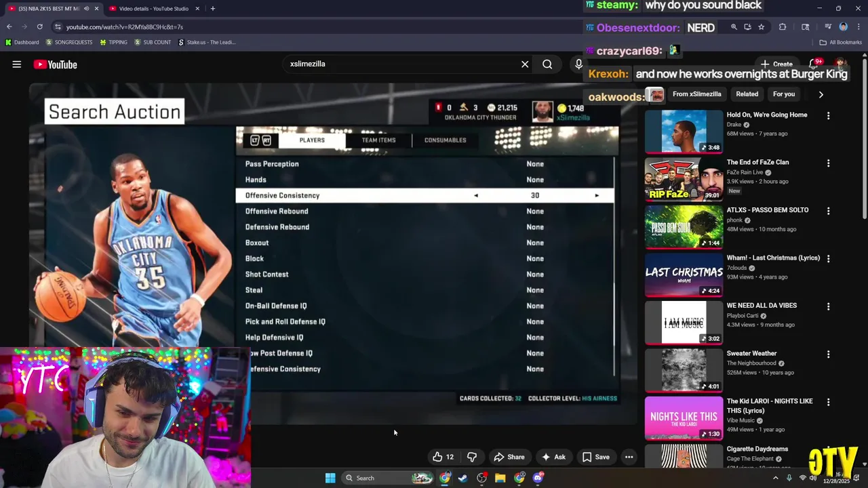Share the video
Image resolution: width=868 pixels, height=488 pixels.
[x=509, y=457]
